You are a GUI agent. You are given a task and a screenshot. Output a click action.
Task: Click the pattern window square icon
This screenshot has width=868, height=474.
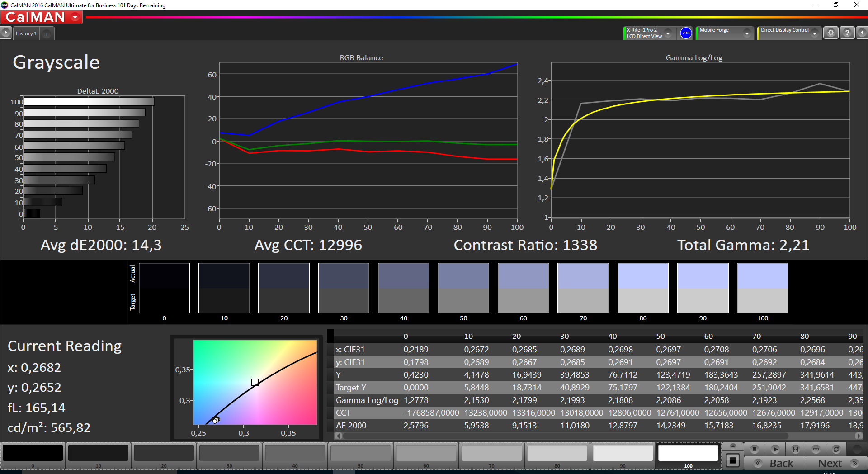point(733,461)
